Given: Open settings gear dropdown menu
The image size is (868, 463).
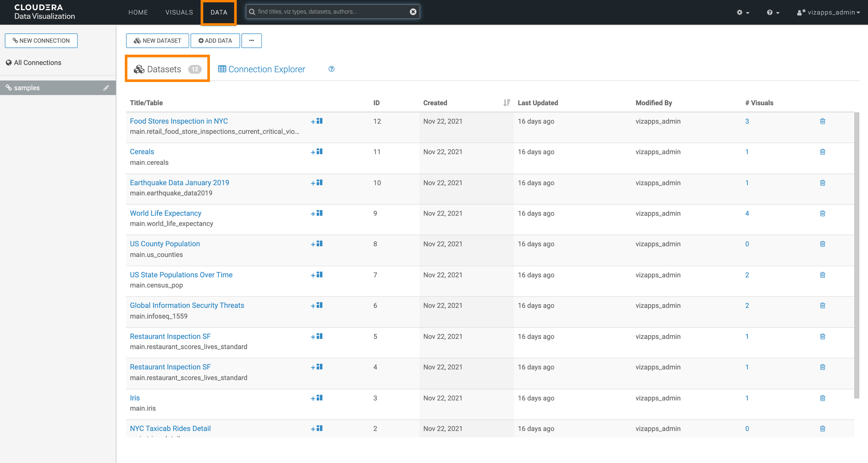Looking at the screenshot, I should [x=743, y=12].
